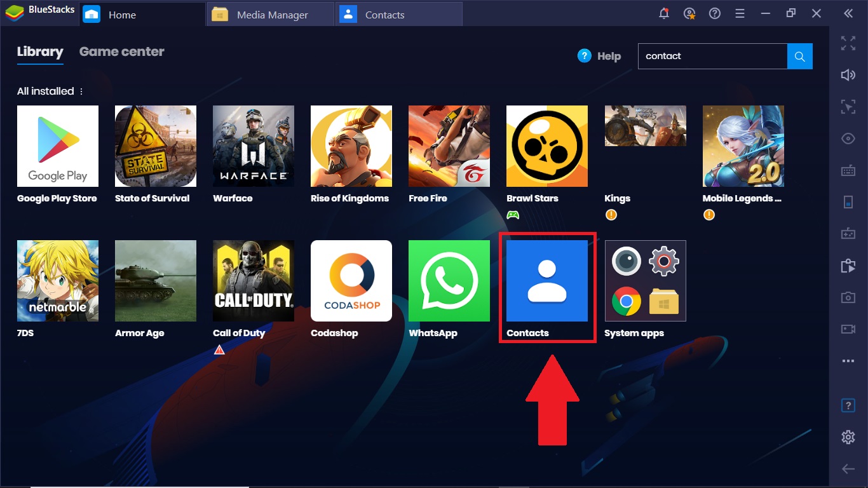Click the BlueStacks logo
868x488 pixels.
(14, 13)
